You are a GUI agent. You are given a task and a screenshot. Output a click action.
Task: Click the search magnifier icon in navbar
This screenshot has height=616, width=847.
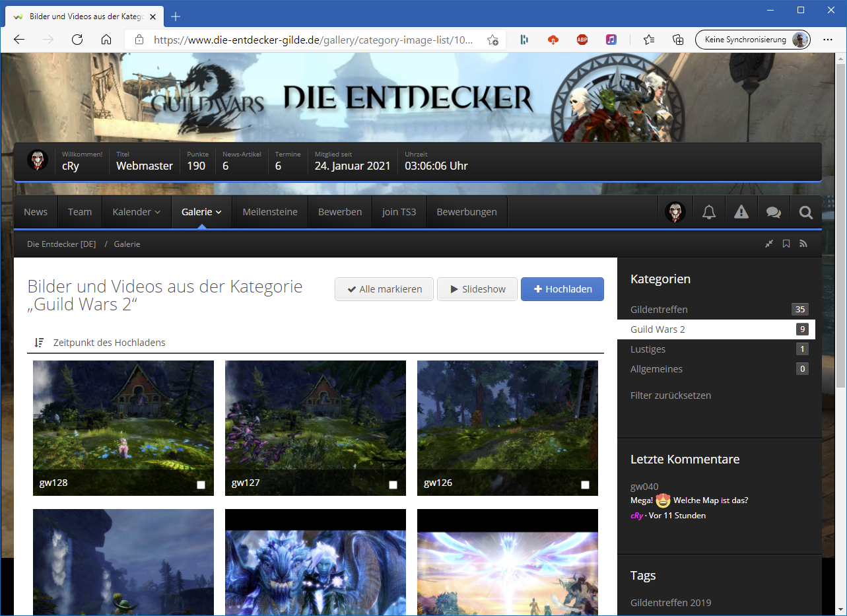[x=805, y=212]
